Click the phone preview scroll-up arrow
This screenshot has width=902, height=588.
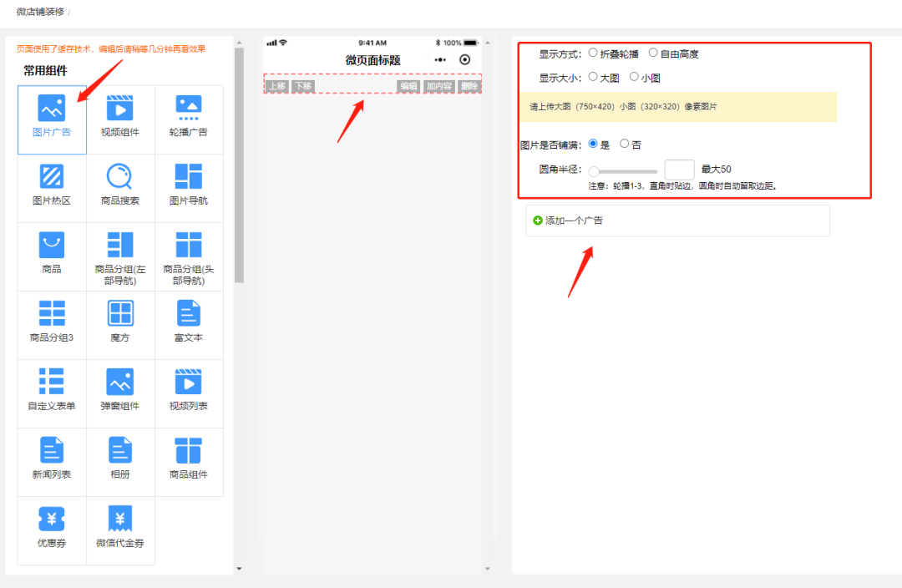point(487,43)
